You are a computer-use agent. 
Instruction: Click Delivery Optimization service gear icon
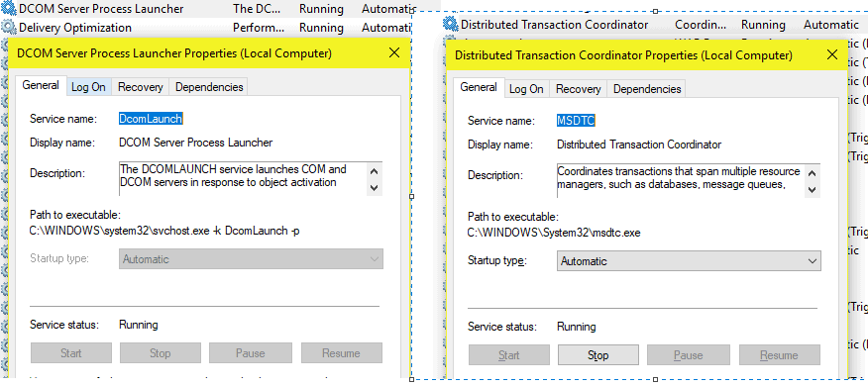point(9,27)
